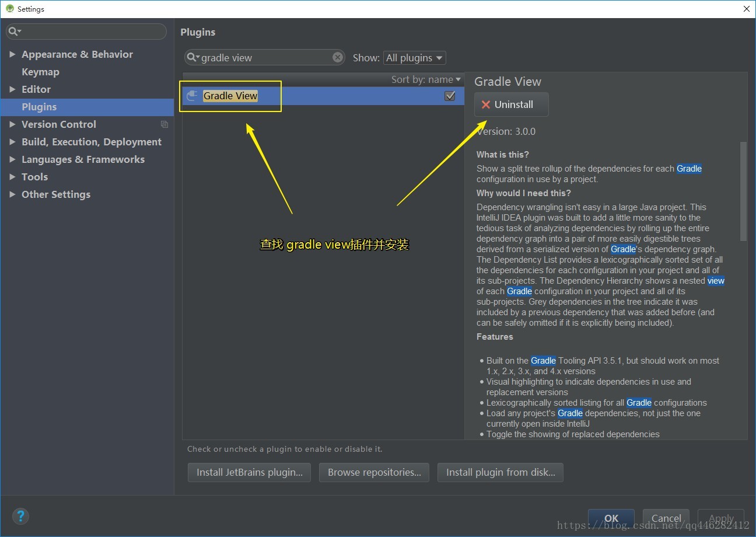Expand the Version Control arrow

(x=12, y=124)
